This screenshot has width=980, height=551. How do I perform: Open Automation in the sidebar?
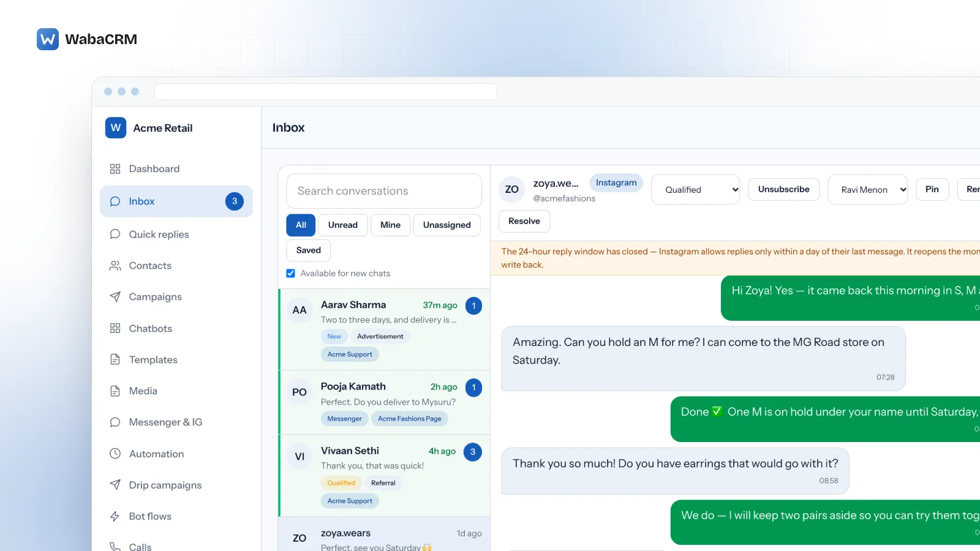[176, 454]
